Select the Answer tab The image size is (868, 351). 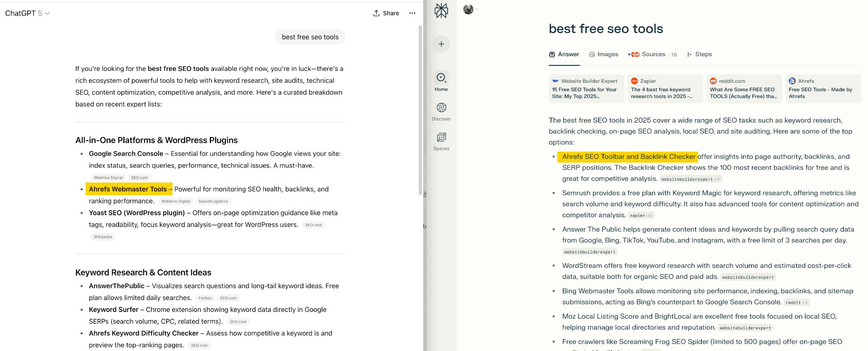564,54
